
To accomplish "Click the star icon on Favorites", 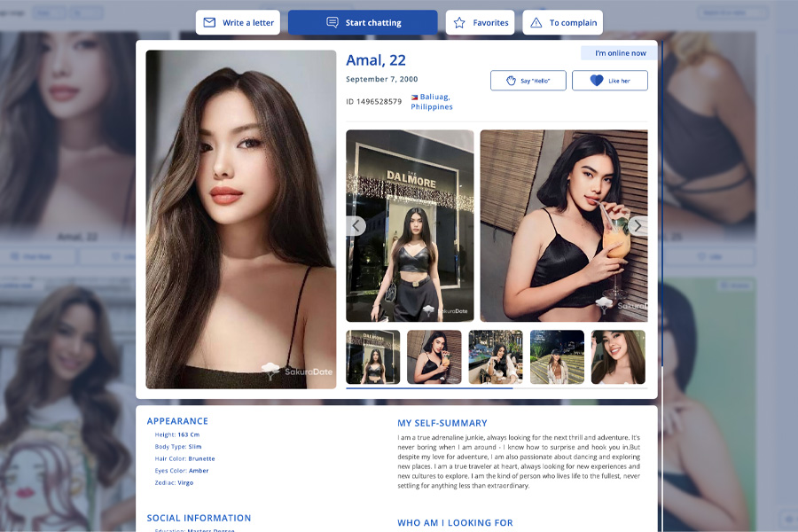I will pos(459,22).
